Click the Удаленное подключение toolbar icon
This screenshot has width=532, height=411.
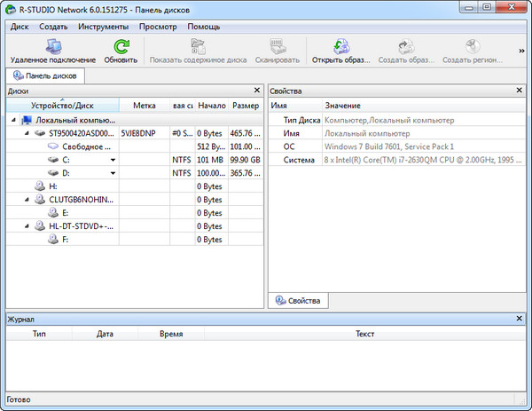click(x=52, y=46)
